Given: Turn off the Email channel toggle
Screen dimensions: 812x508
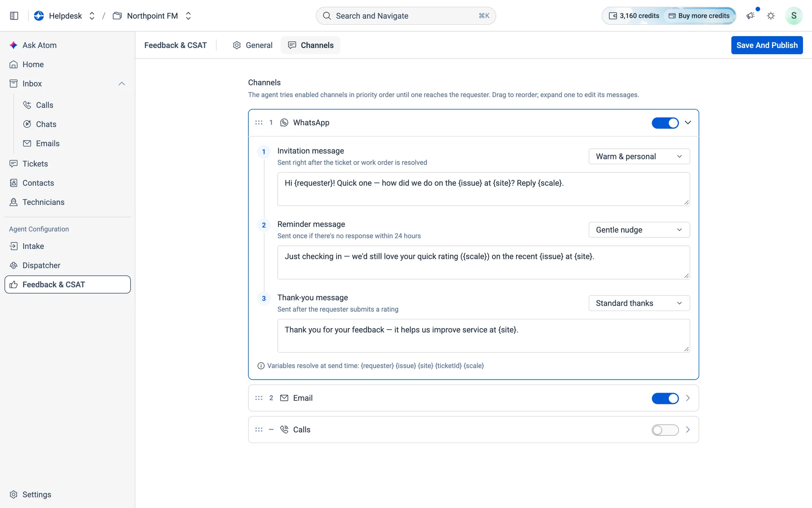Looking at the screenshot, I should [665, 398].
